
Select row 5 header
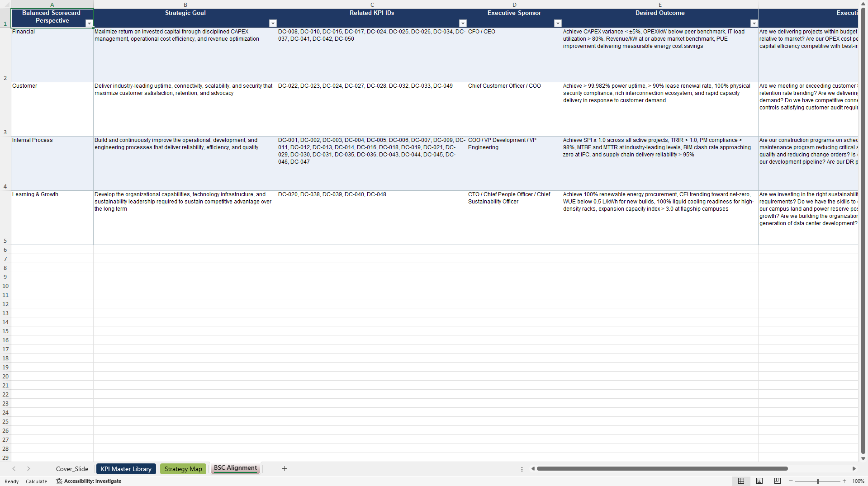tap(5, 218)
